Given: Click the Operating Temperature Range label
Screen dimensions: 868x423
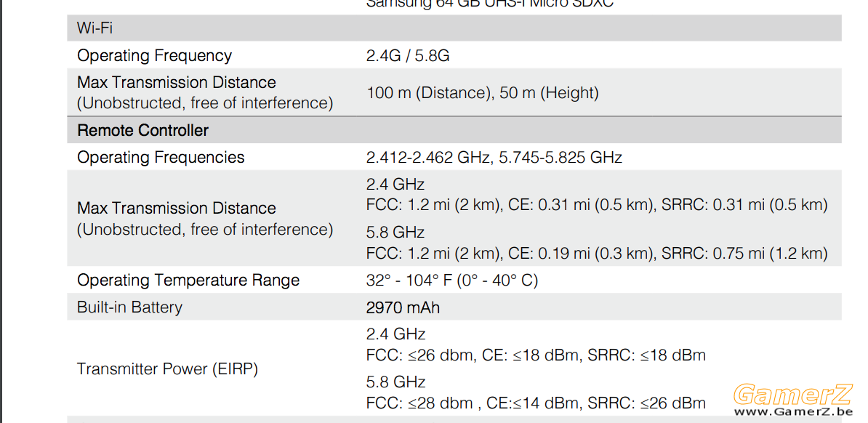Looking at the screenshot, I should click(188, 280).
